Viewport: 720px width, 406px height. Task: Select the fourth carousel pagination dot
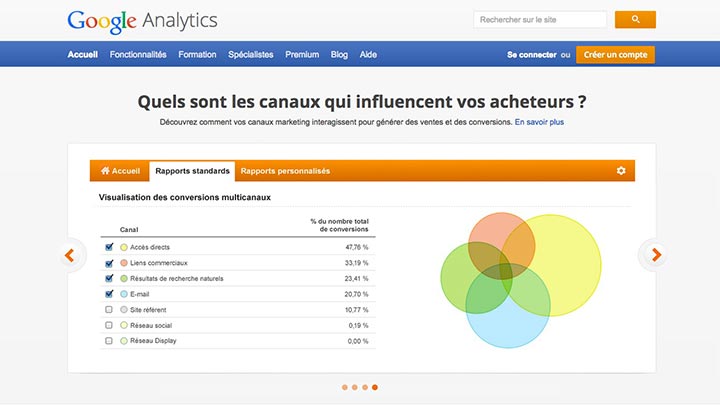coord(375,387)
